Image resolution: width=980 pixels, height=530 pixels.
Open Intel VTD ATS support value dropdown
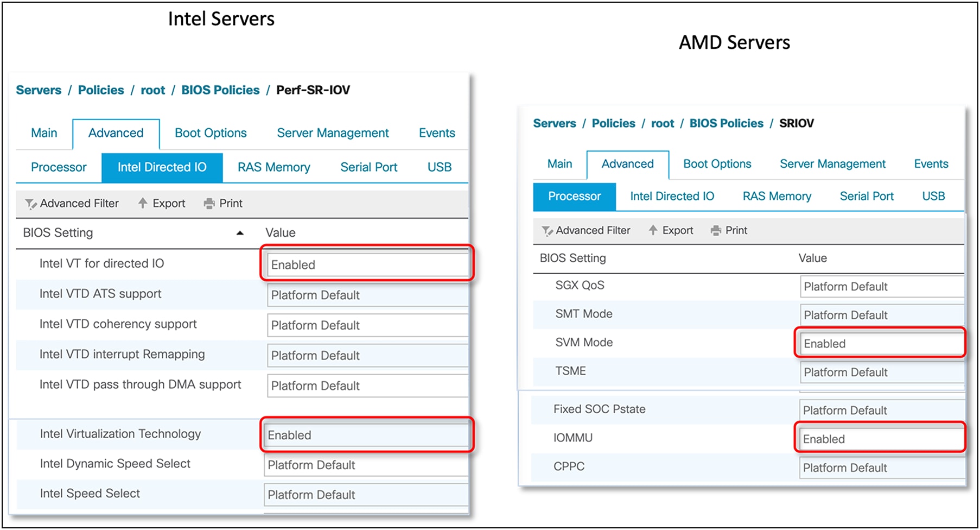(367, 295)
